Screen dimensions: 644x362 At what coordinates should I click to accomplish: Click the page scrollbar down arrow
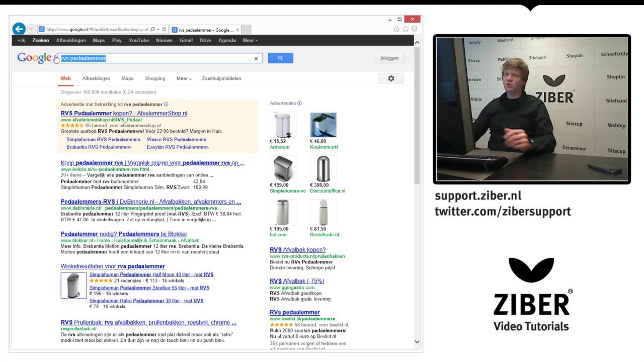pos(417,342)
